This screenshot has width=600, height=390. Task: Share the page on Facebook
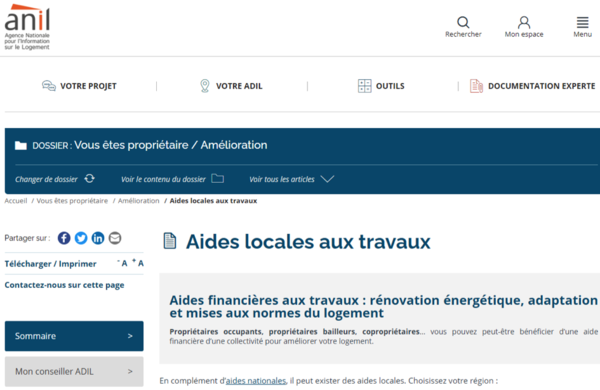pos(64,238)
